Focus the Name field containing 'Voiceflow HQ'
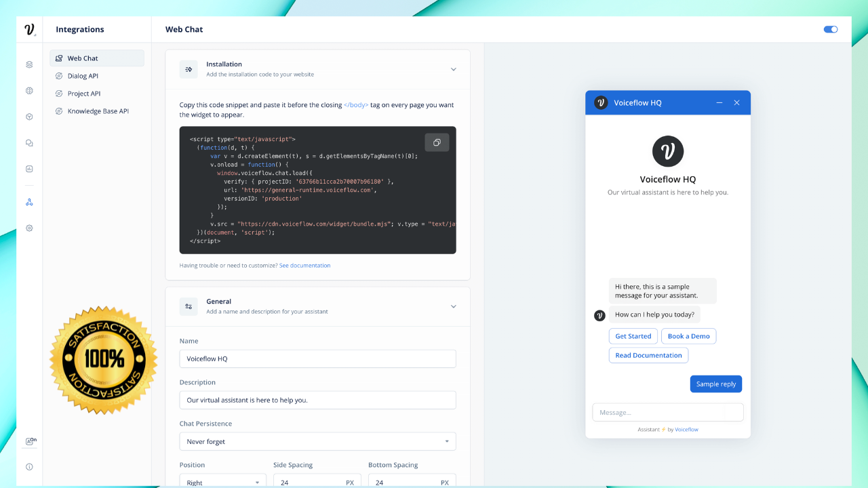 318,359
